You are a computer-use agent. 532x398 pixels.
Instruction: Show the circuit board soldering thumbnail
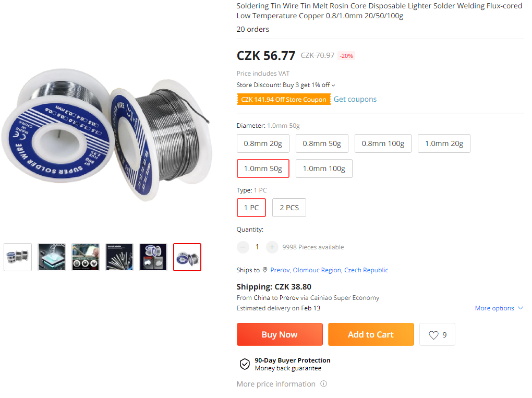(52, 257)
